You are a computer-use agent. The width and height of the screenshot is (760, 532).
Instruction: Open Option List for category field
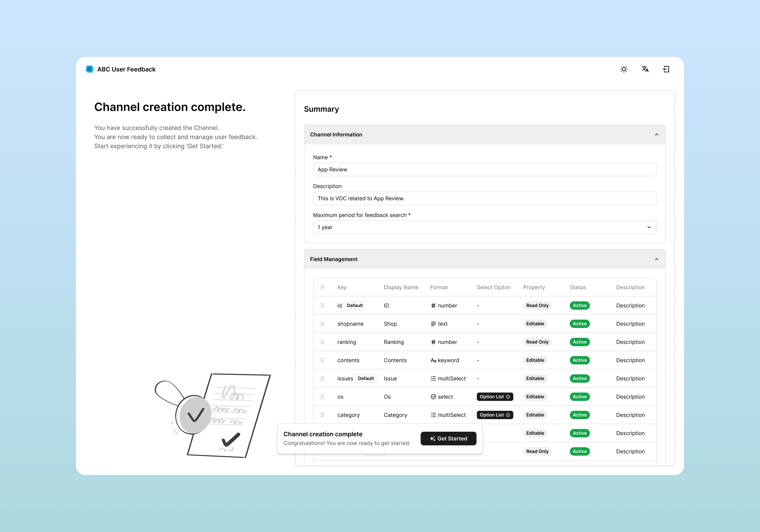tap(492, 415)
